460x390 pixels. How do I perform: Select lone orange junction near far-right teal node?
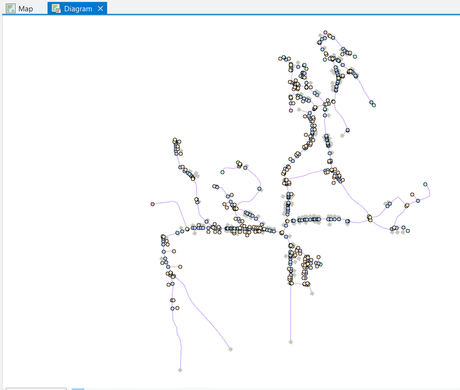point(412,194)
